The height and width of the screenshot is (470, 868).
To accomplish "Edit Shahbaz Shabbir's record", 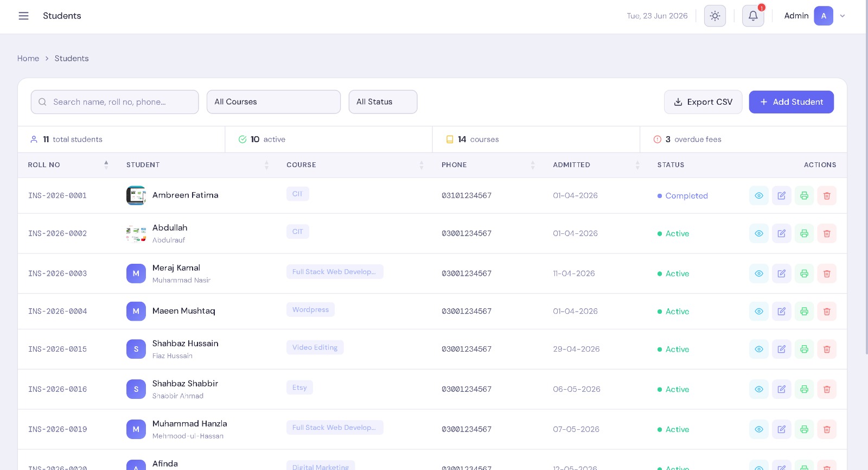I will (782, 389).
